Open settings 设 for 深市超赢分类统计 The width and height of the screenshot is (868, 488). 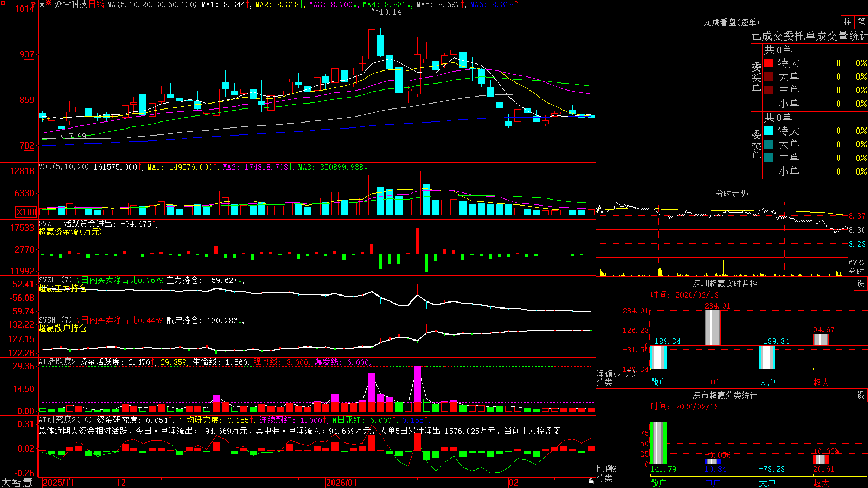(x=861, y=395)
